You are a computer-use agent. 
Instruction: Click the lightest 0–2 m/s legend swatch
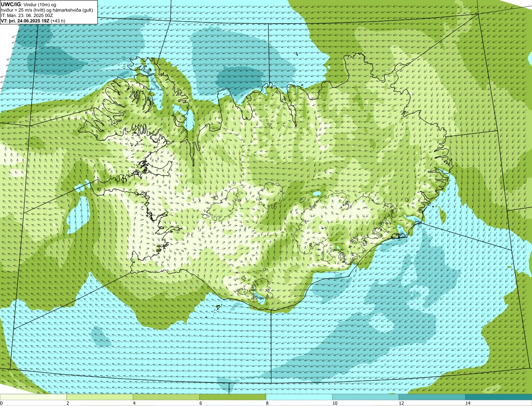coord(33,397)
